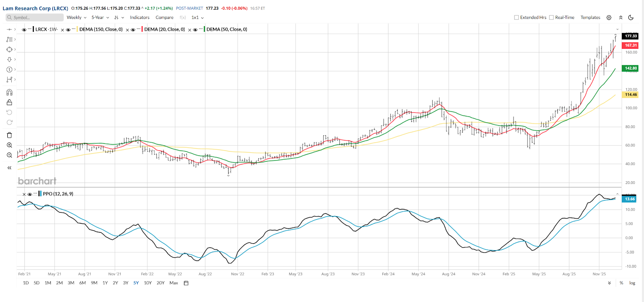Expand the 5-Year period dropdown
Viewport: 644px width, 302px height.
(x=100, y=17)
